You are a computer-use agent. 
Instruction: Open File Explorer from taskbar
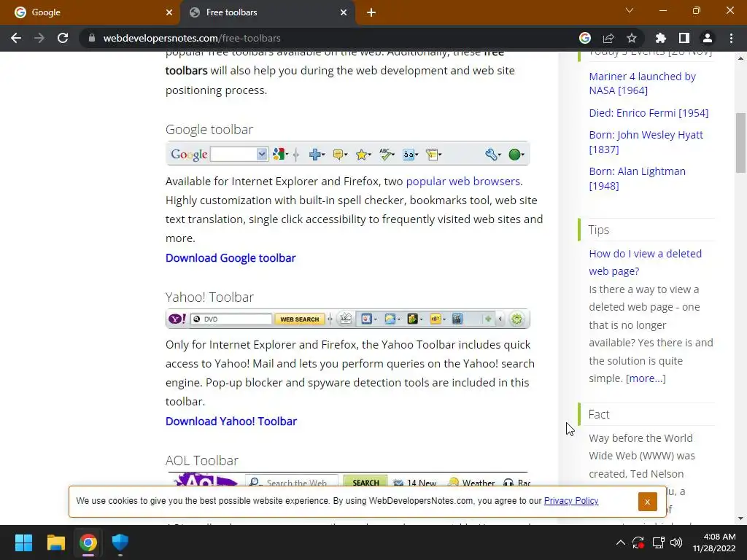point(55,542)
